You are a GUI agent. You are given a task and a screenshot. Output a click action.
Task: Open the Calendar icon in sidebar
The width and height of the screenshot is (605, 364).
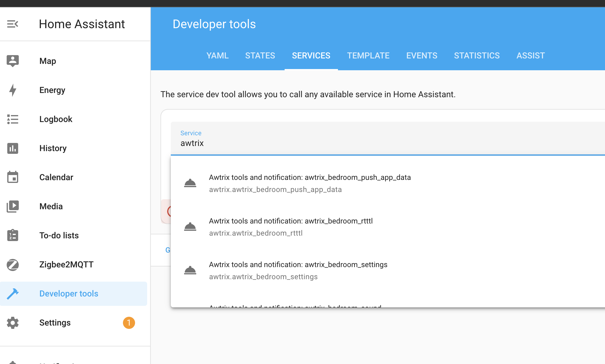click(13, 177)
